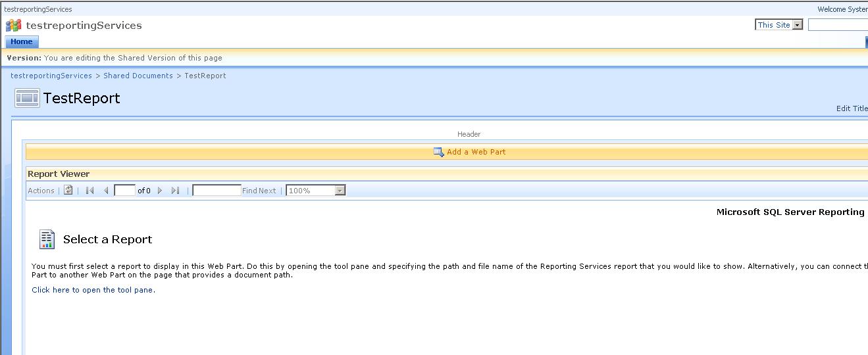The height and width of the screenshot is (355, 868).
Task: Click the current page number field
Action: 124,191
